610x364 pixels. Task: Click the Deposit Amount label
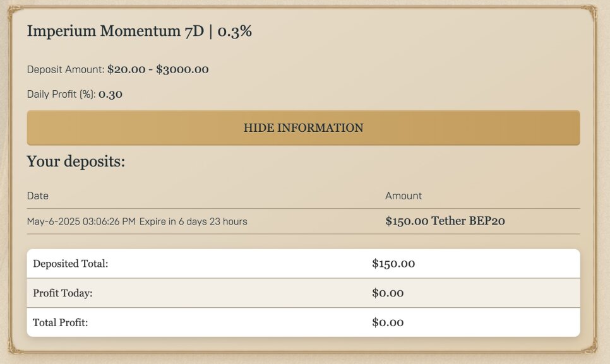coord(66,69)
